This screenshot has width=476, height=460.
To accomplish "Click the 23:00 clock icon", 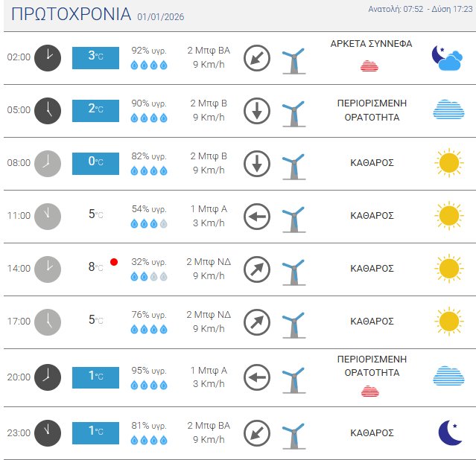I will coord(48,432).
